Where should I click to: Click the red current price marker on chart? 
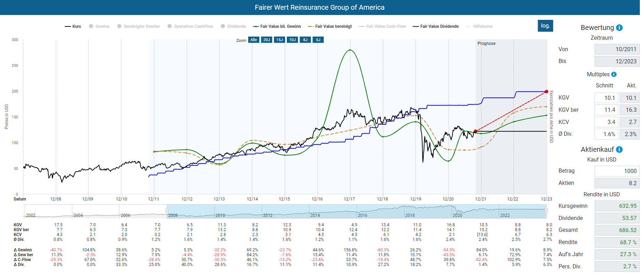(x=476, y=131)
